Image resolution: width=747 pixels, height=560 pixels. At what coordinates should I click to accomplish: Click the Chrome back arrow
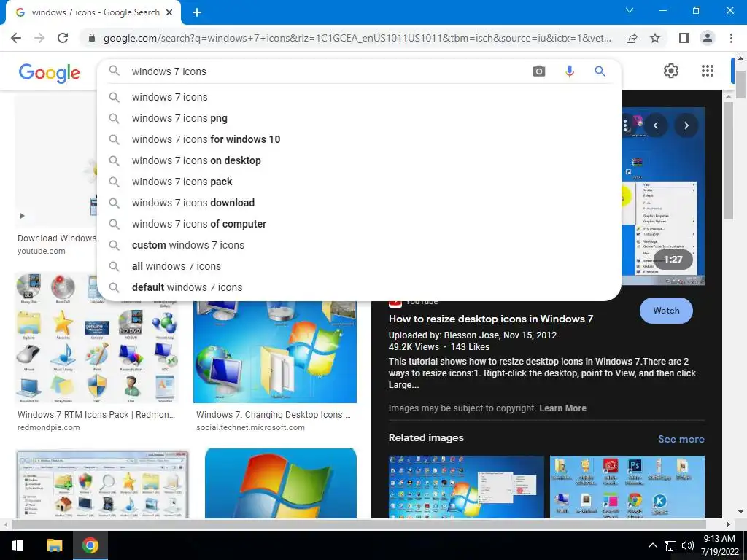pos(16,38)
